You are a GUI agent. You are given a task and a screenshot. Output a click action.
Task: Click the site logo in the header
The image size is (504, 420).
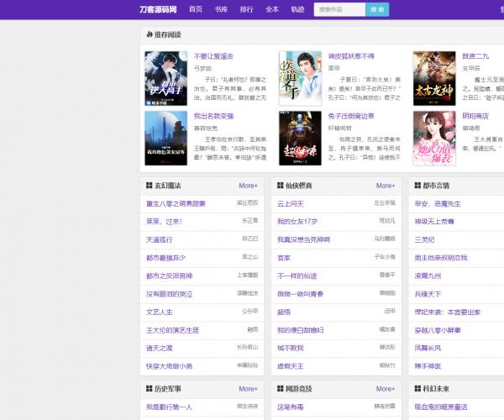(x=158, y=9)
